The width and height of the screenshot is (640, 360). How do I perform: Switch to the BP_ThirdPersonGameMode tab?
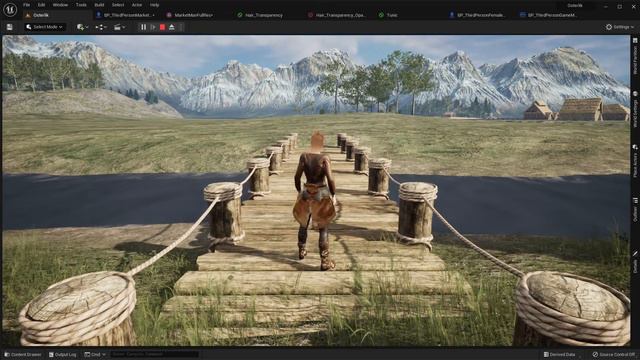pyautogui.click(x=548, y=15)
